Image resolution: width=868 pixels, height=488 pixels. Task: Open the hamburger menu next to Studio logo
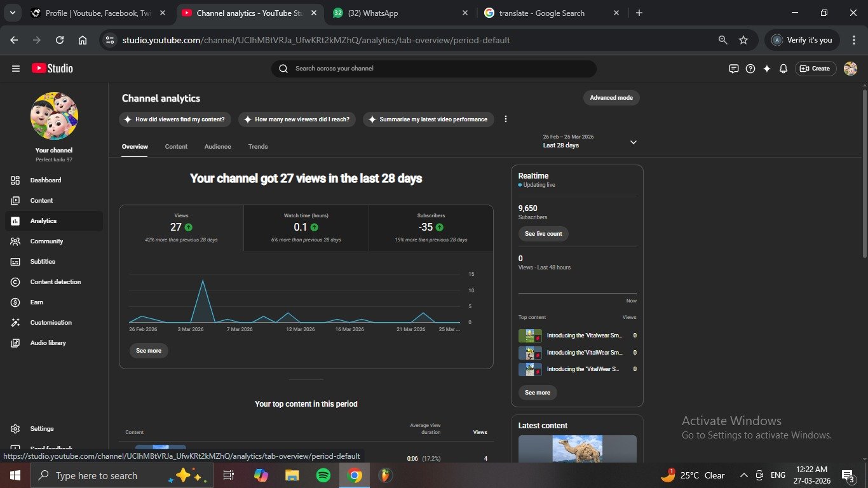(16, 69)
